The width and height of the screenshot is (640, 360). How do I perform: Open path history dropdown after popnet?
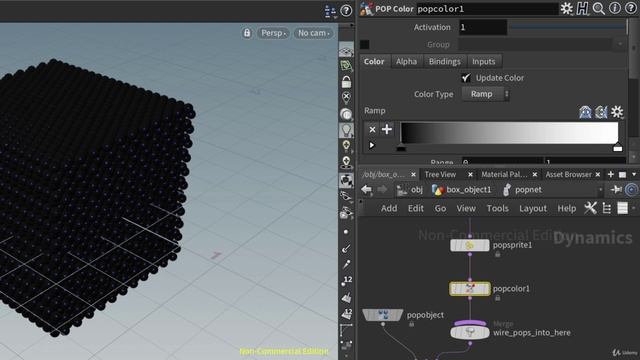click(x=600, y=190)
